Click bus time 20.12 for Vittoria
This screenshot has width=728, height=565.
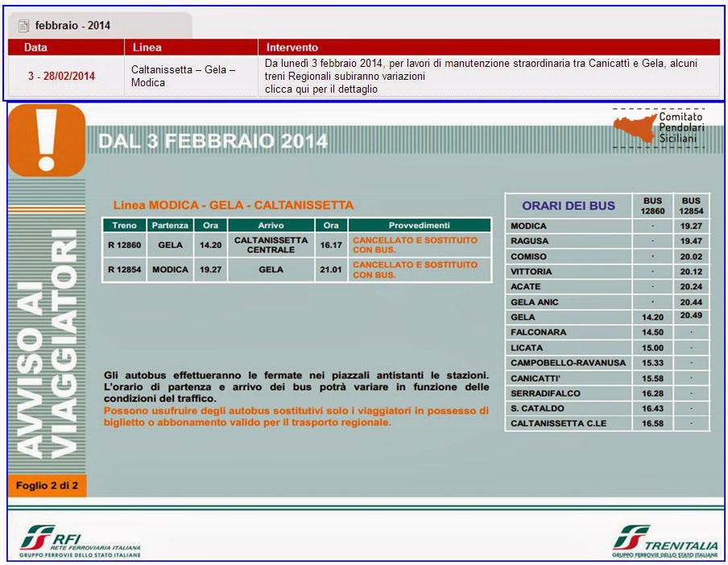[x=691, y=272]
